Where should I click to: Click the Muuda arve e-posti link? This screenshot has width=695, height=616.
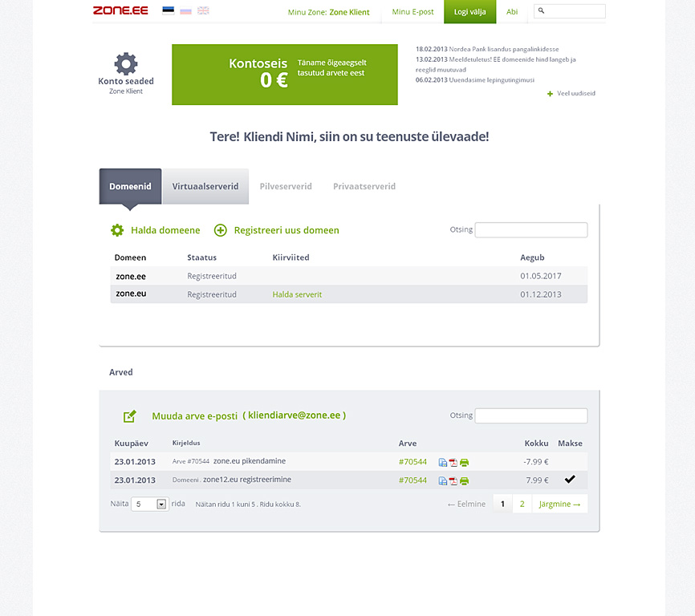coord(194,416)
